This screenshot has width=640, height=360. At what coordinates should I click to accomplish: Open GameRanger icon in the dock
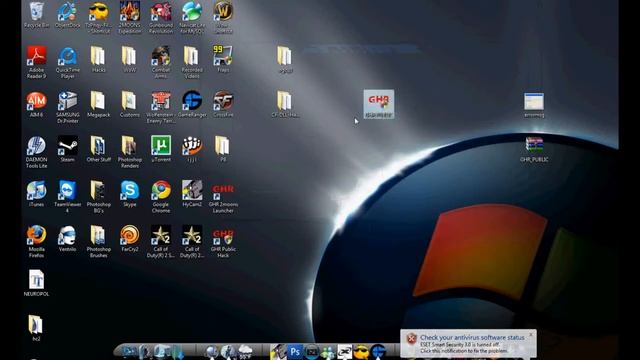tap(378, 351)
